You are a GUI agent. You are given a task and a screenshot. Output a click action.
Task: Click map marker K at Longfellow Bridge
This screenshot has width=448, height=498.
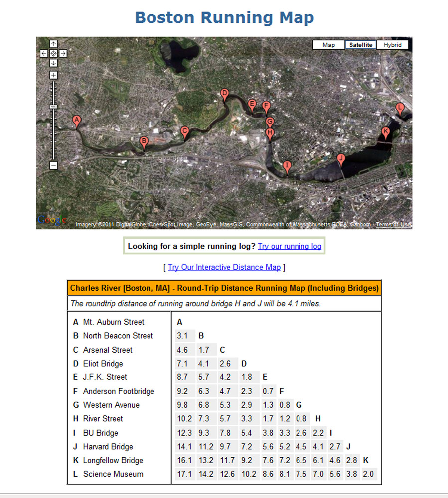coord(385,131)
